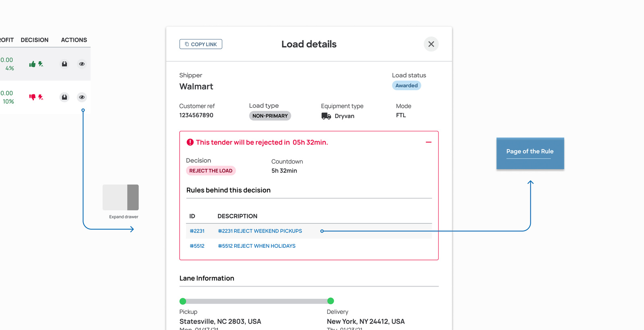Viewport: 644px width, 330px height.
Task: Toggle the eye icon in first row
Action: tap(82, 64)
